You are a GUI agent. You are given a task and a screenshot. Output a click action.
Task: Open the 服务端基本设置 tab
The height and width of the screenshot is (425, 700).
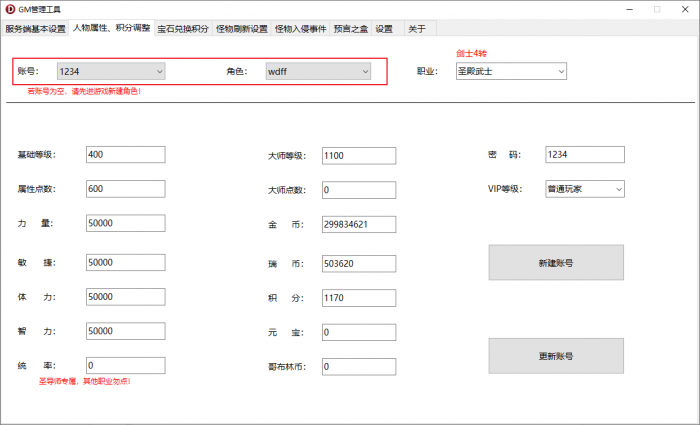(35, 29)
